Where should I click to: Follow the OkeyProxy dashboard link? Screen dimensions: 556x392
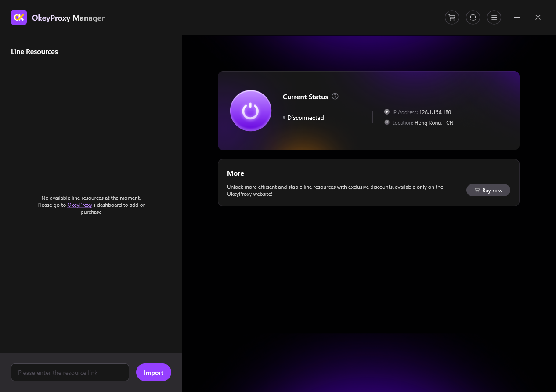[79, 205]
